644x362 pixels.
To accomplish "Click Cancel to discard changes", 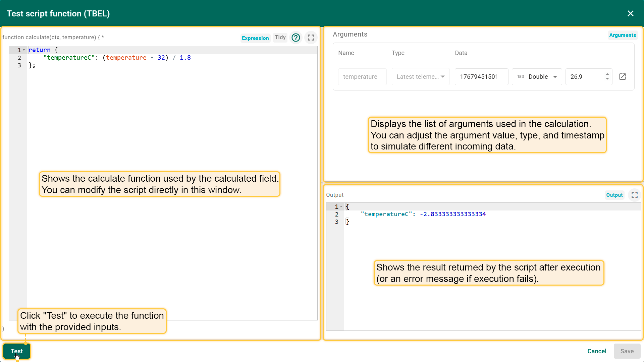I will click(597, 351).
